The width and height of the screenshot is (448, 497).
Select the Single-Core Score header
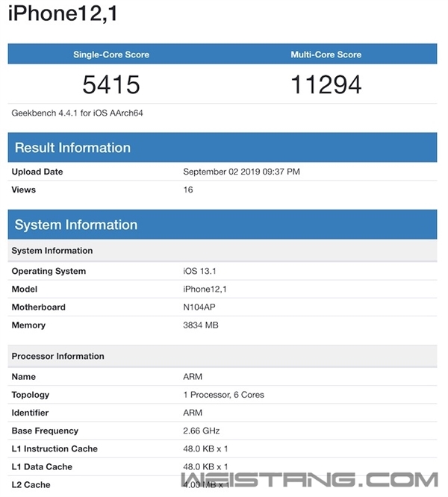tap(111, 54)
